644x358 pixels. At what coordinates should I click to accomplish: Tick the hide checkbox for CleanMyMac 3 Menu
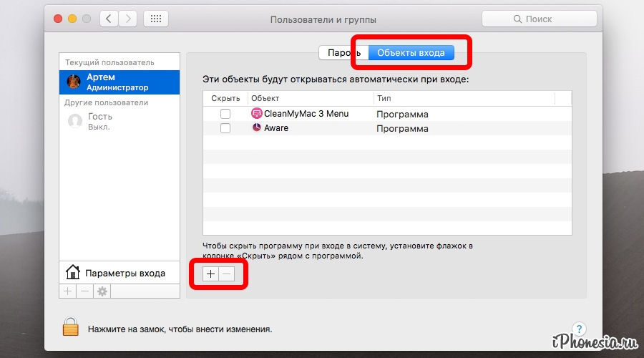(x=225, y=113)
